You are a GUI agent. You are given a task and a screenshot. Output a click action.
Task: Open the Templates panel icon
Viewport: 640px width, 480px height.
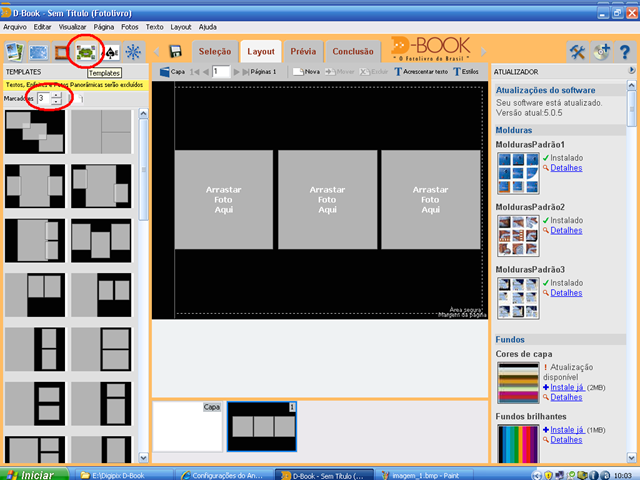86,52
